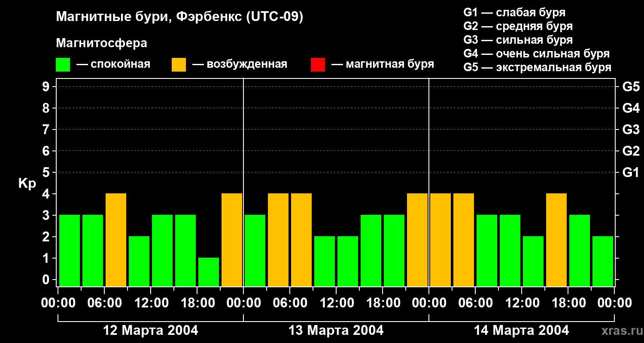Viewport: 644px width, 343px height.
Task: Select the line «G1 — слабая буря»
Action: click(514, 12)
